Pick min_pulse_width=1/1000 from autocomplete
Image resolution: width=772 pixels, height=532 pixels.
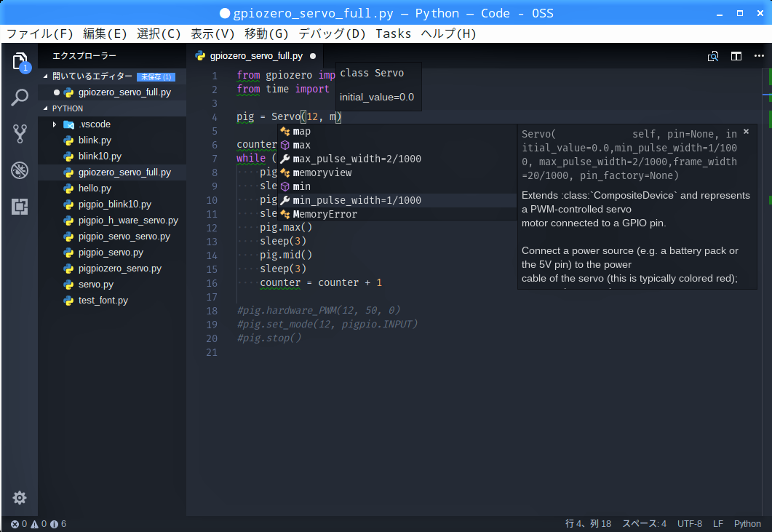[357, 200]
